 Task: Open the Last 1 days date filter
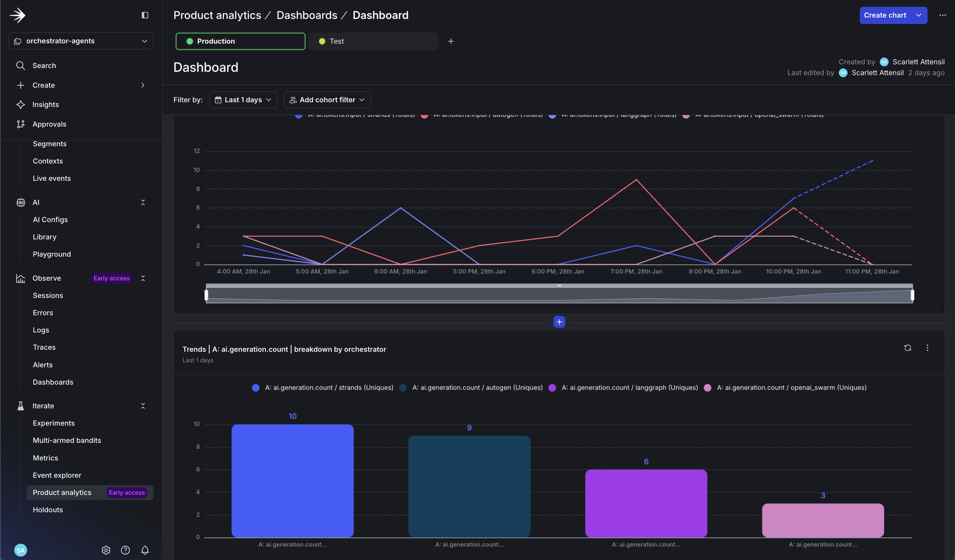(243, 100)
